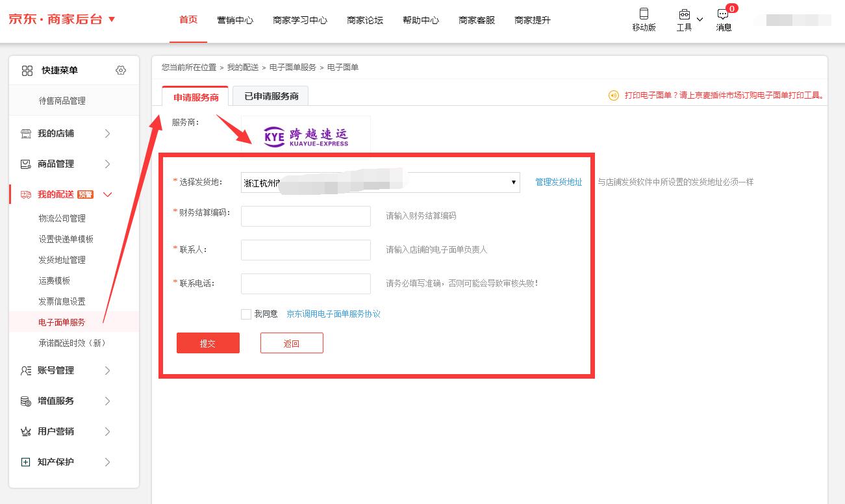The height and width of the screenshot is (504, 845).
Task: Click the 返回 back button
Action: 292,343
